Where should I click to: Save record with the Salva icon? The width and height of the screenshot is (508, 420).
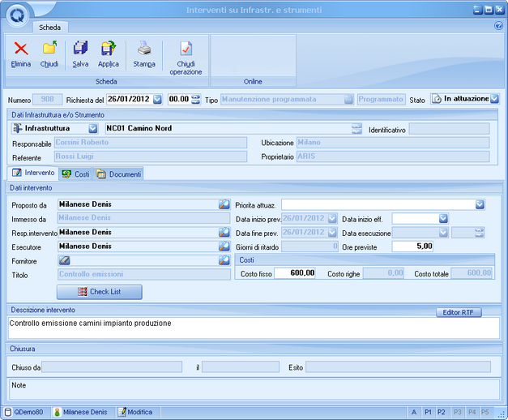point(80,49)
